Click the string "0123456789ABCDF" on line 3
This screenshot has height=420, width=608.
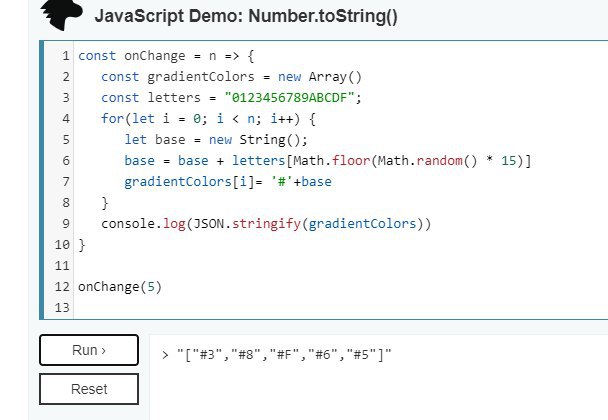pyautogui.click(x=289, y=98)
